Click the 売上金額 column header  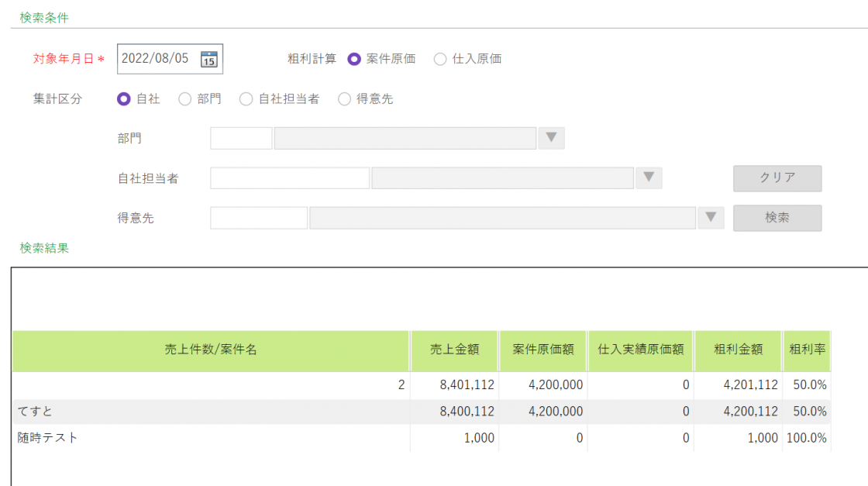click(x=455, y=350)
